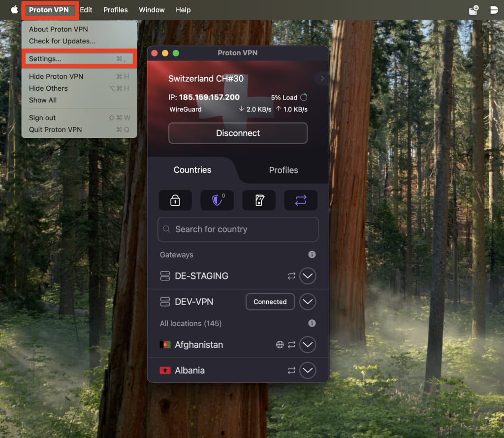Click the Connected button for DEV-VPN

tap(270, 302)
